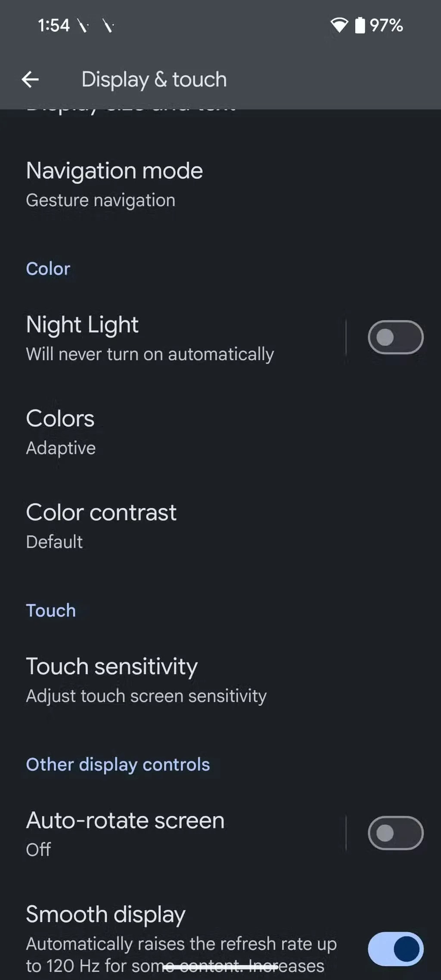The height and width of the screenshot is (980, 441).
Task: Open Navigation mode settings
Action: tap(114, 184)
